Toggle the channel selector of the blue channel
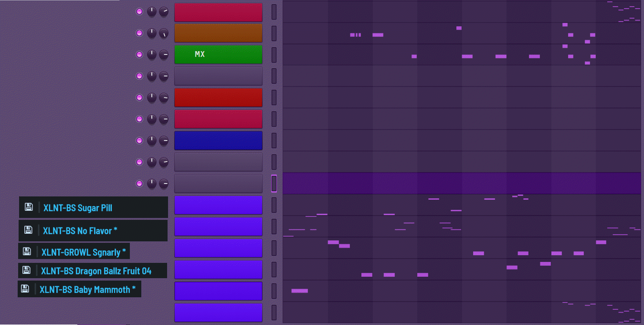Image resolution: width=644 pixels, height=325 pixels. click(274, 141)
